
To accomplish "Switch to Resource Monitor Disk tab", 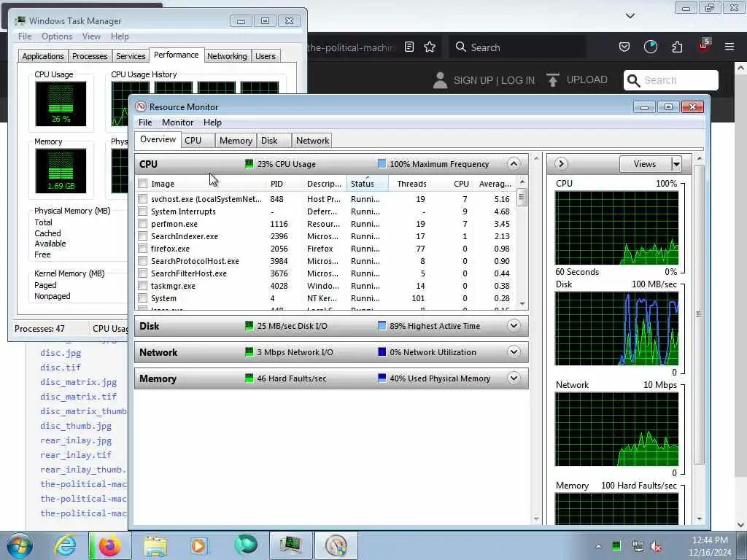I will click(274, 141).
